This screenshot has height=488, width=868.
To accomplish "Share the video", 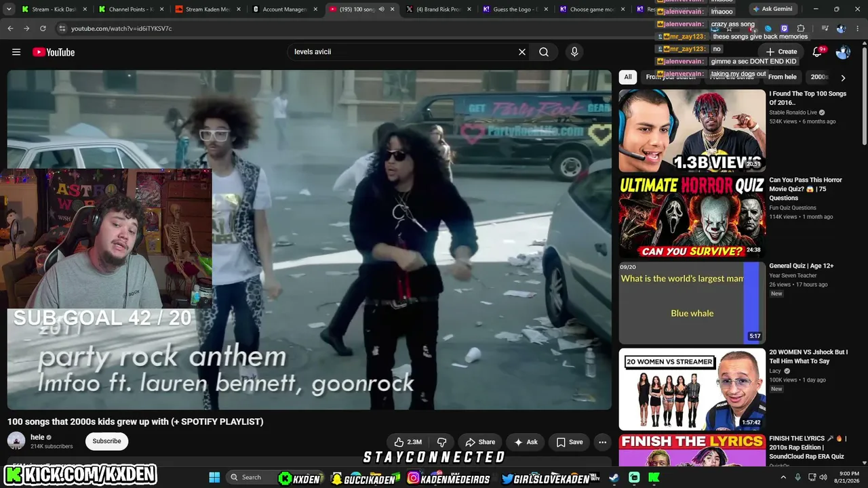I will [x=480, y=442].
